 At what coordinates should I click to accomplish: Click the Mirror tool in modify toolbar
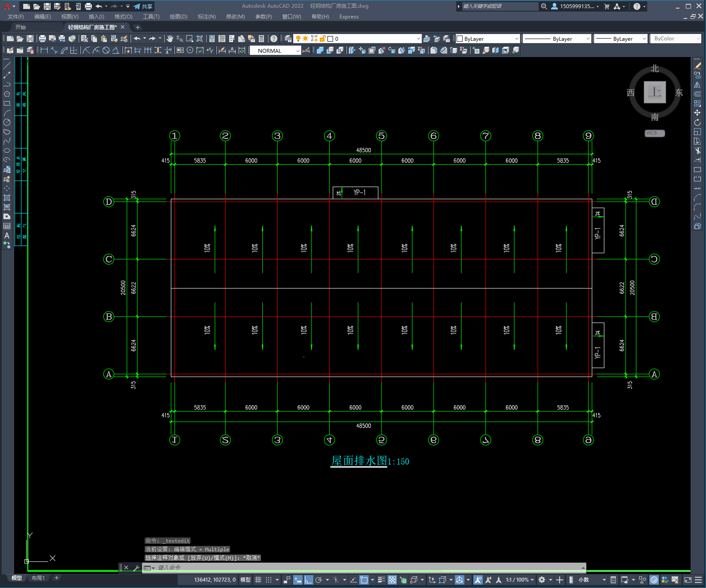point(697,84)
